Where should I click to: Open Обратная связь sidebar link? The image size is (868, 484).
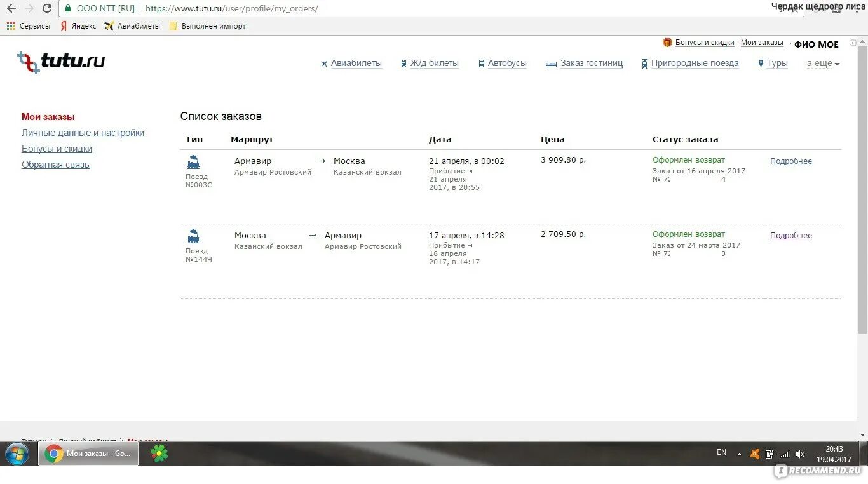click(55, 165)
